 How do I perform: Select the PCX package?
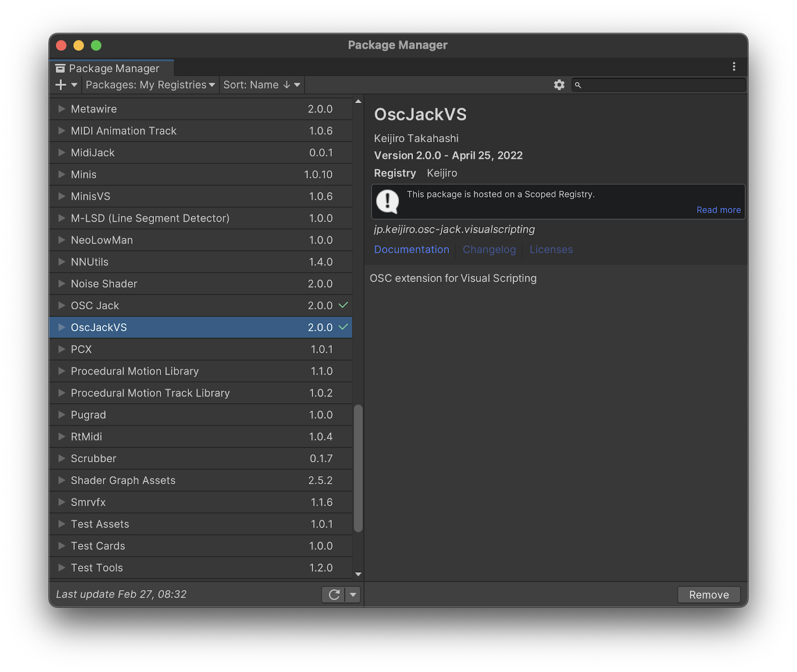click(201, 350)
